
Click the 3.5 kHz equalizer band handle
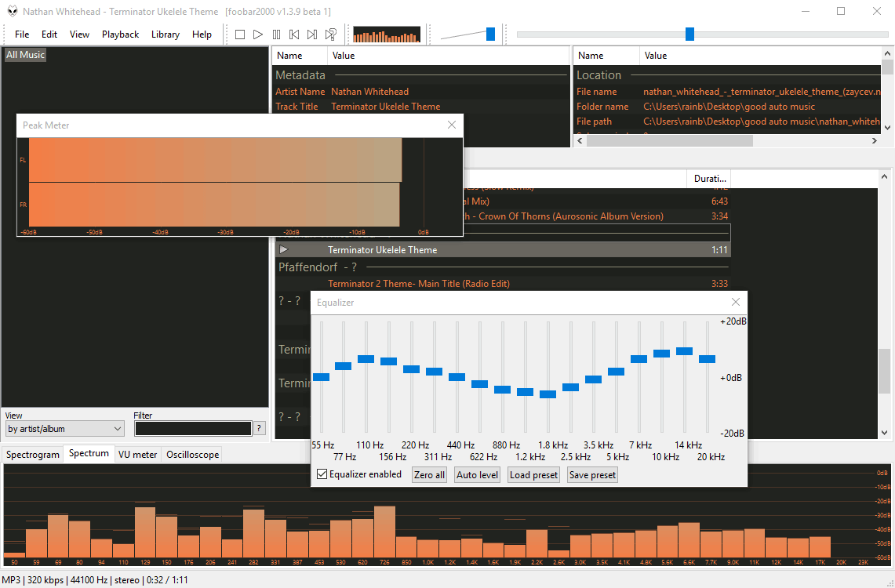(x=594, y=379)
